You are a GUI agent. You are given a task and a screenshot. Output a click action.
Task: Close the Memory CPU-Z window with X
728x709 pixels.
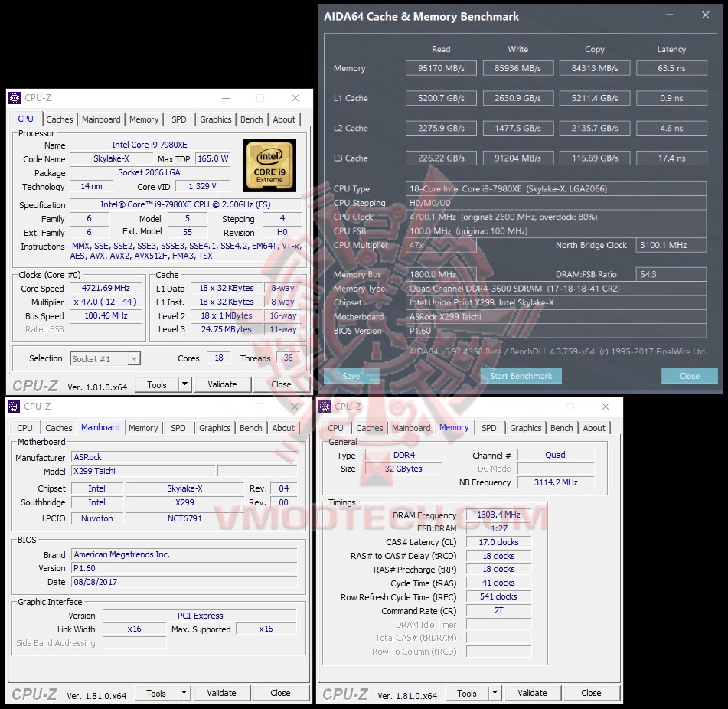[x=606, y=407]
